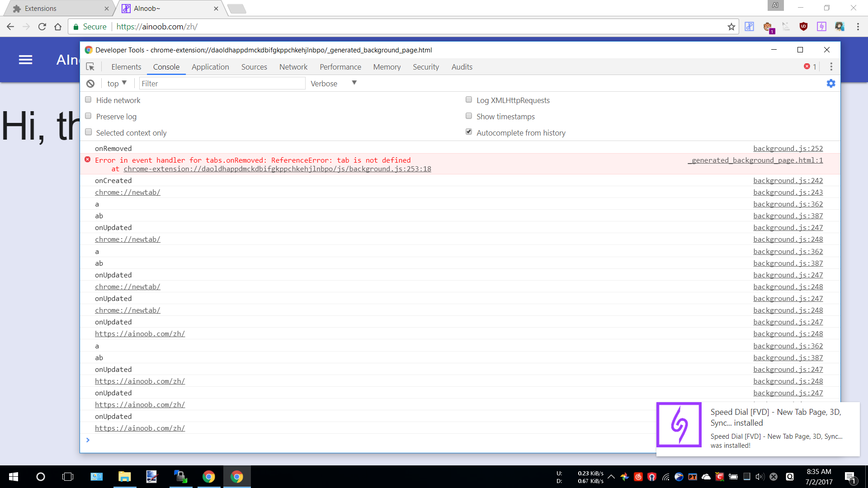Open background.js:253:18 error stack link
The width and height of the screenshot is (868, 488).
click(x=277, y=169)
